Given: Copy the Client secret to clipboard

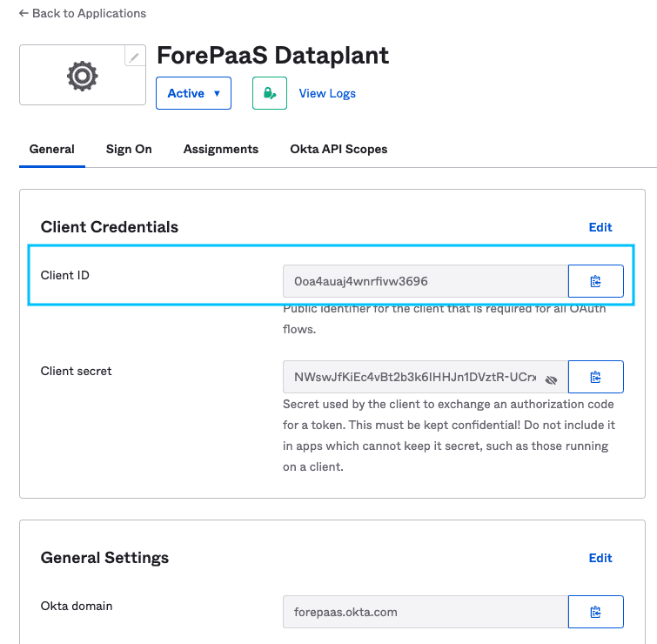Looking at the screenshot, I should pos(595,377).
